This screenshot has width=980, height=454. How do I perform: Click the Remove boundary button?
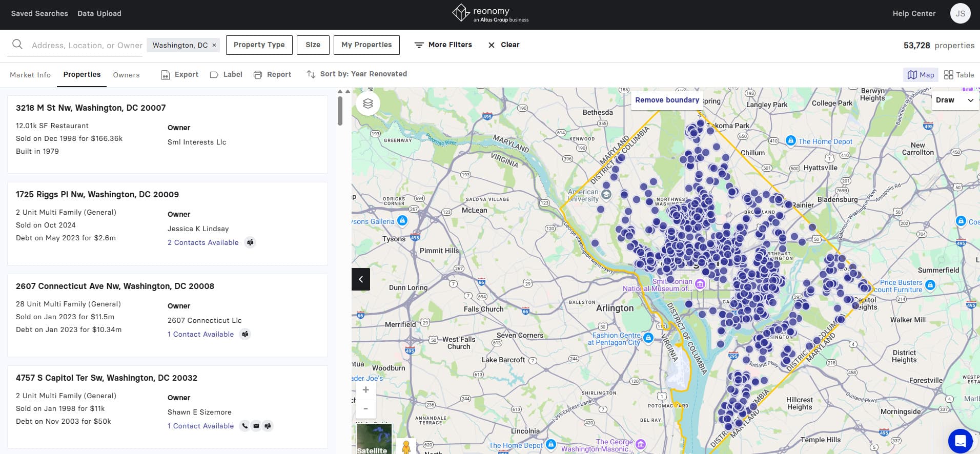tap(667, 100)
